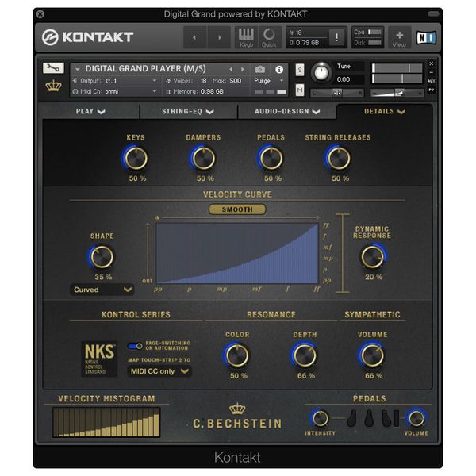Toggle Page-Switching on Automation switch

[x=136, y=346]
